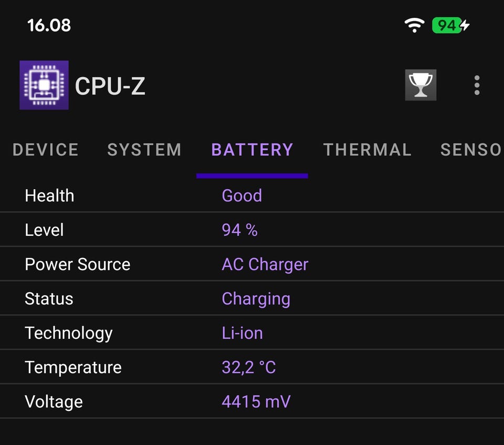Switch to the DEVICE tab
Viewport: 504px width, 445px height.
pos(45,150)
